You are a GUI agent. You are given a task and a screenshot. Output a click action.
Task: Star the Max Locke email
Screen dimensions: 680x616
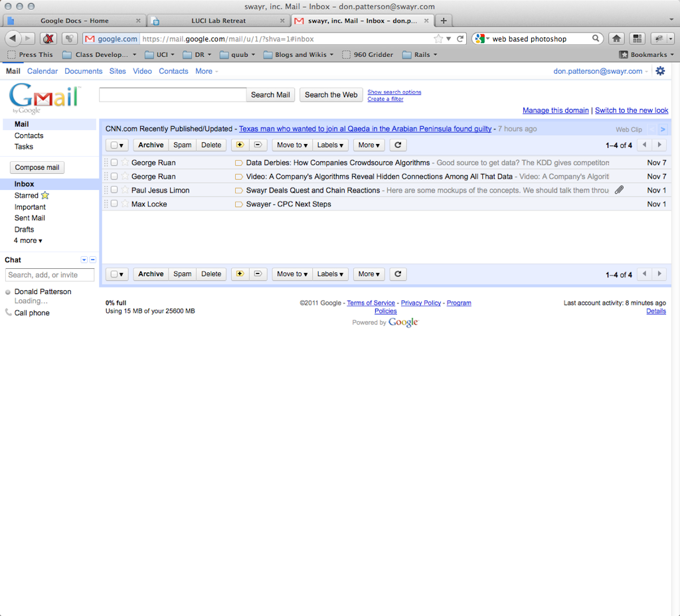pyautogui.click(x=125, y=204)
